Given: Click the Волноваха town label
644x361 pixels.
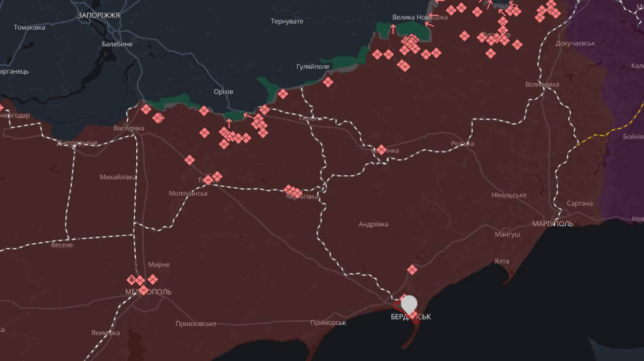Looking at the screenshot, I should pos(542,84).
